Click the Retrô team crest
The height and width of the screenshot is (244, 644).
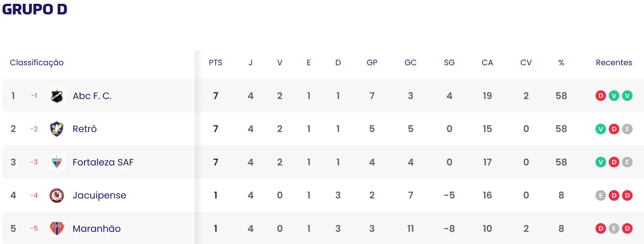57,129
